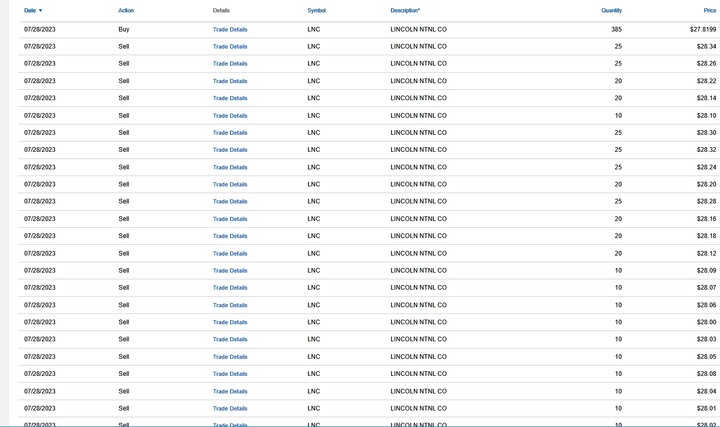Open Trade Details for the $28.22 sale
Image resolution: width=720 pixels, height=427 pixels.
[x=230, y=81]
